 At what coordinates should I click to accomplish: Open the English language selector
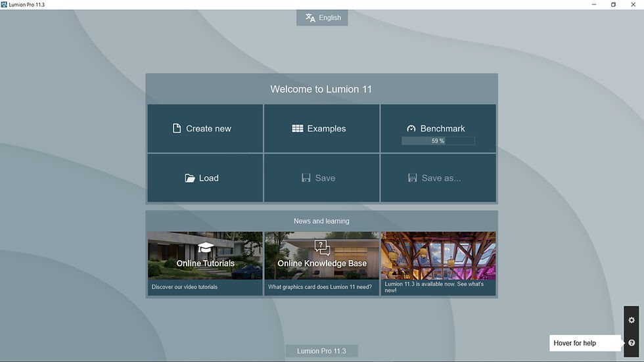pos(322,18)
